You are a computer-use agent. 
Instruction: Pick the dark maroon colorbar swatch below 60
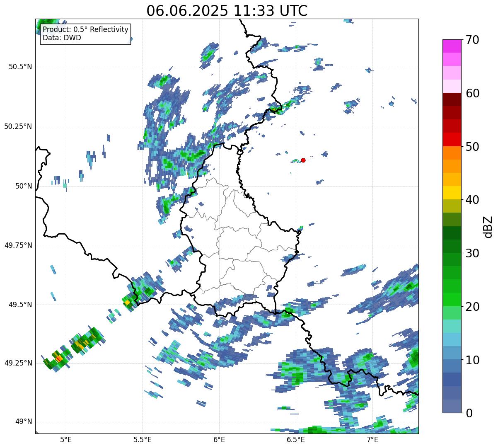[x=452, y=99]
